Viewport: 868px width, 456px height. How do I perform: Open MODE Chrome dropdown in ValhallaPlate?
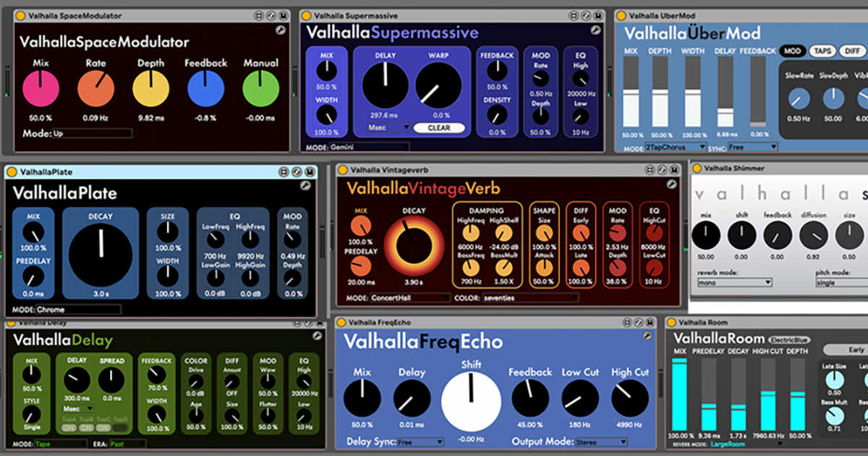point(78,309)
